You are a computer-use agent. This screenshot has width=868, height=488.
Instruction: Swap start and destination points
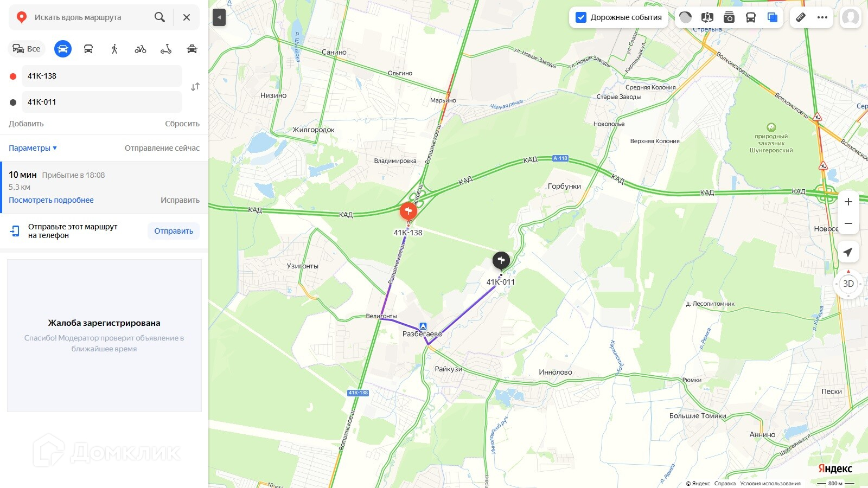(195, 87)
